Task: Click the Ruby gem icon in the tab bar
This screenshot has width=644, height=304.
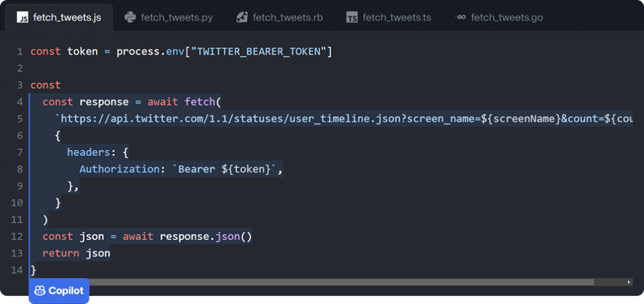Action: [241, 18]
